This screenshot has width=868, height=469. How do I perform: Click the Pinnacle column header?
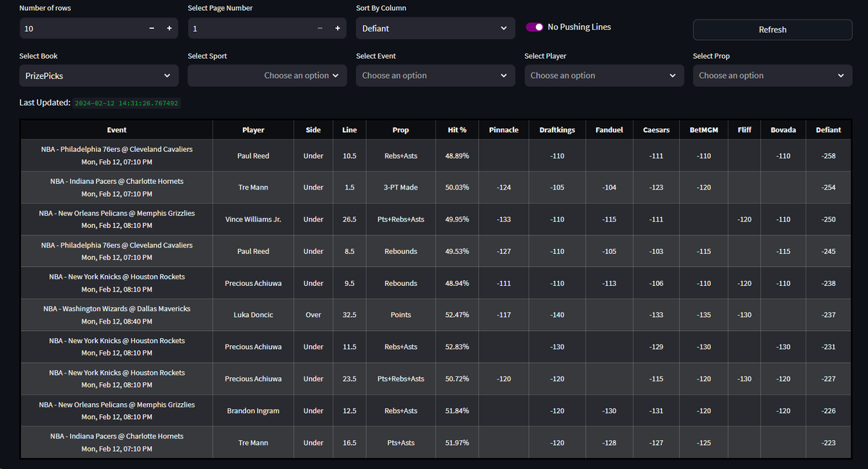503,130
